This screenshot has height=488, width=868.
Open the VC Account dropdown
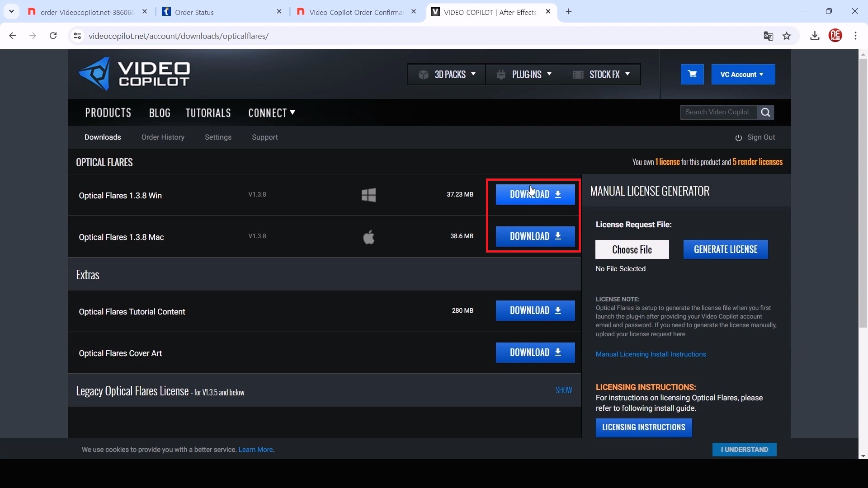tap(743, 75)
